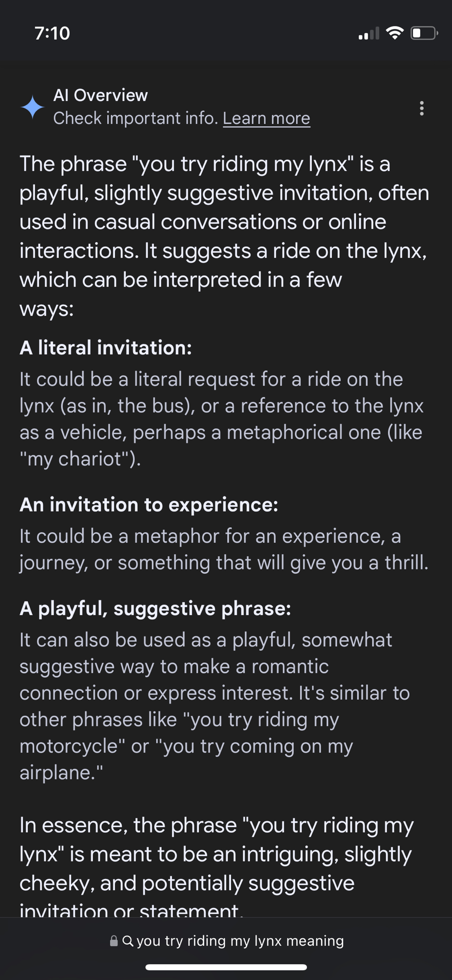
Task: Tap the blue AI Overview sparkle icon
Action: 33,107
